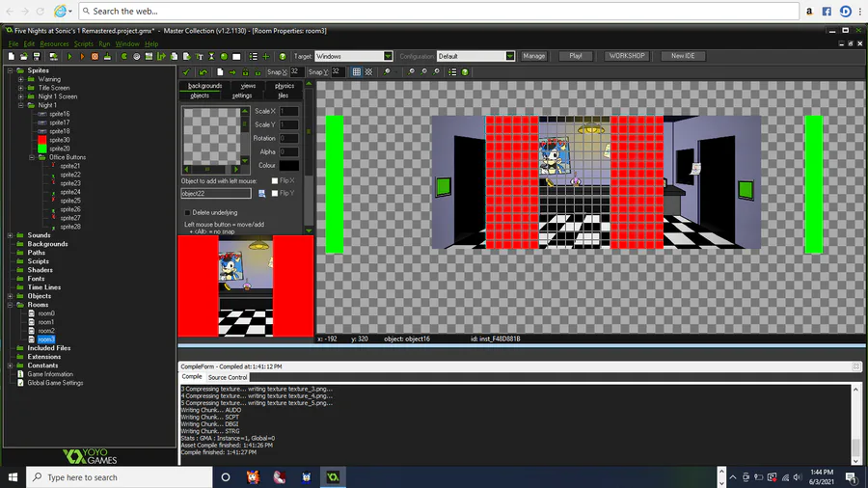
Task: Open the Windows Start menu
Action: click(x=13, y=477)
